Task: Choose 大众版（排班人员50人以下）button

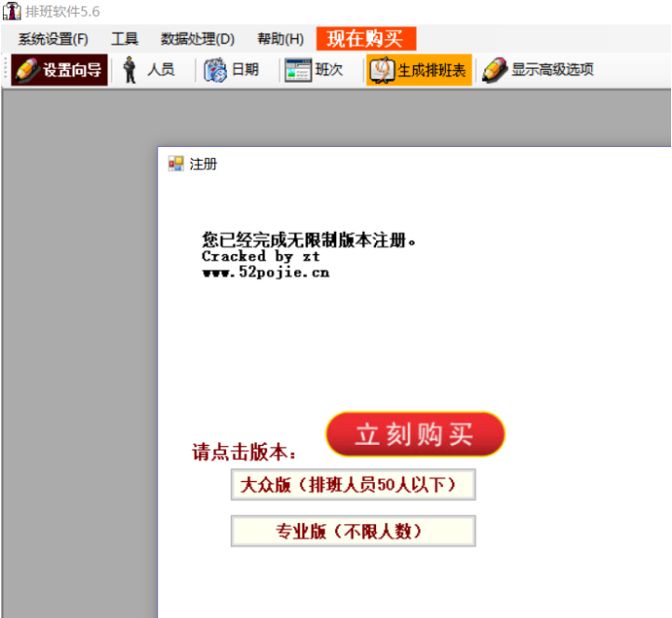Action: pyautogui.click(x=353, y=485)
